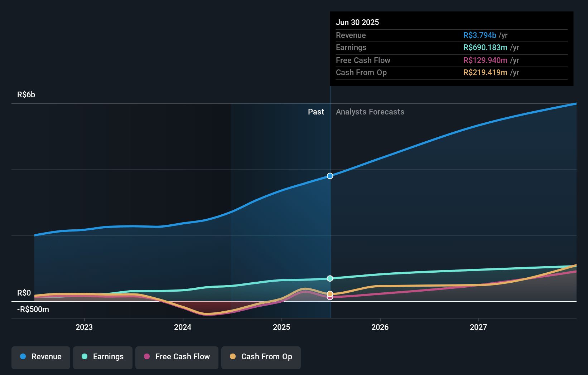Click the teal Earnings data point marker
Viewport: 588px width, 375px height.
[x=330, y=278]
